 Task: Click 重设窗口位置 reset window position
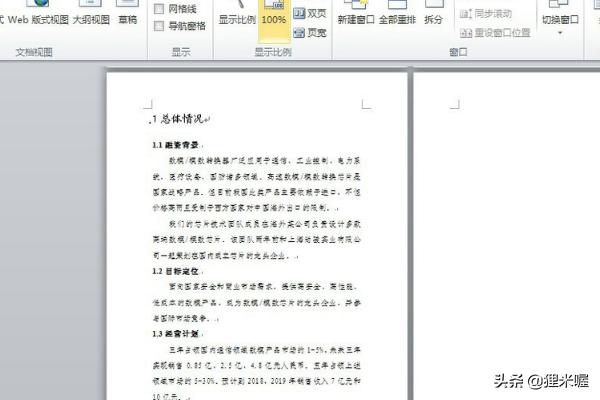click(495, 33)
